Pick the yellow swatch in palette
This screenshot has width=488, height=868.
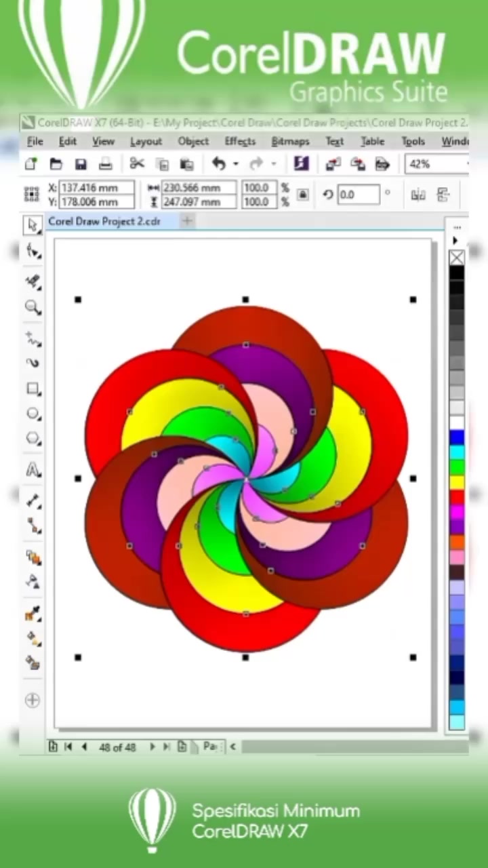pyautogui.click(x=457, y=482)
